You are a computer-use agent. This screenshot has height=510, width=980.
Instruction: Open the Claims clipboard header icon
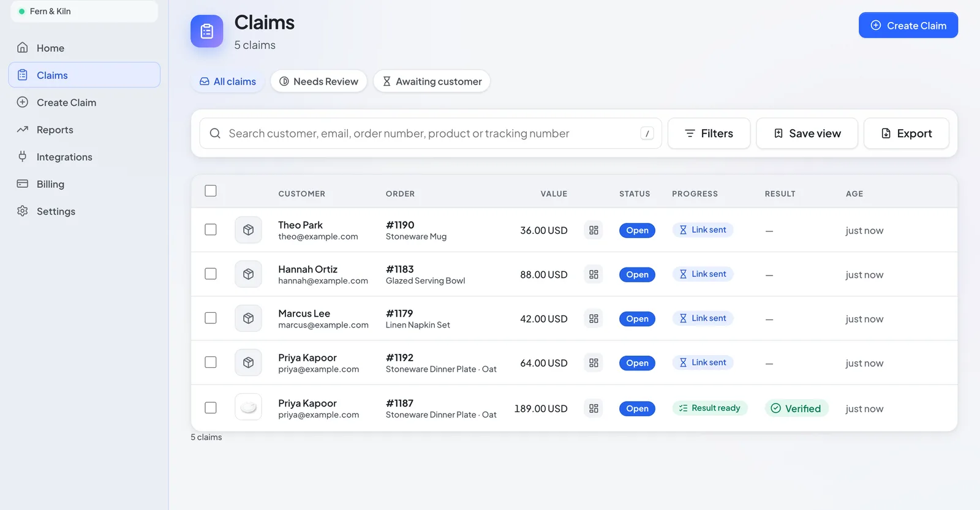pos(207,31)
